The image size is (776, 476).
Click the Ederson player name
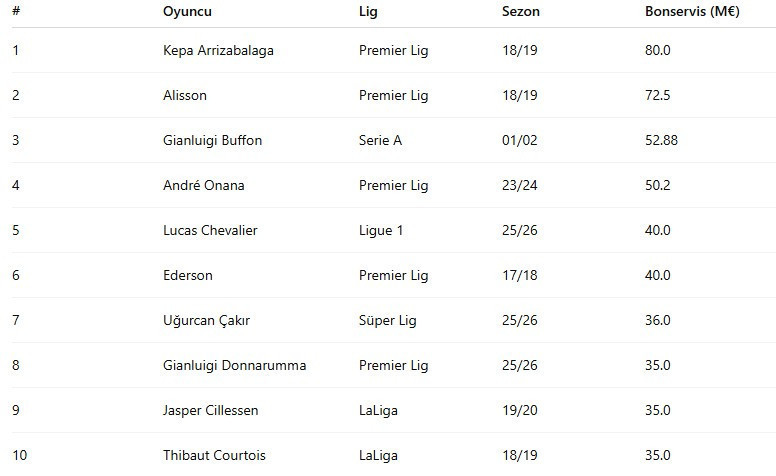(x=188, y=275)
